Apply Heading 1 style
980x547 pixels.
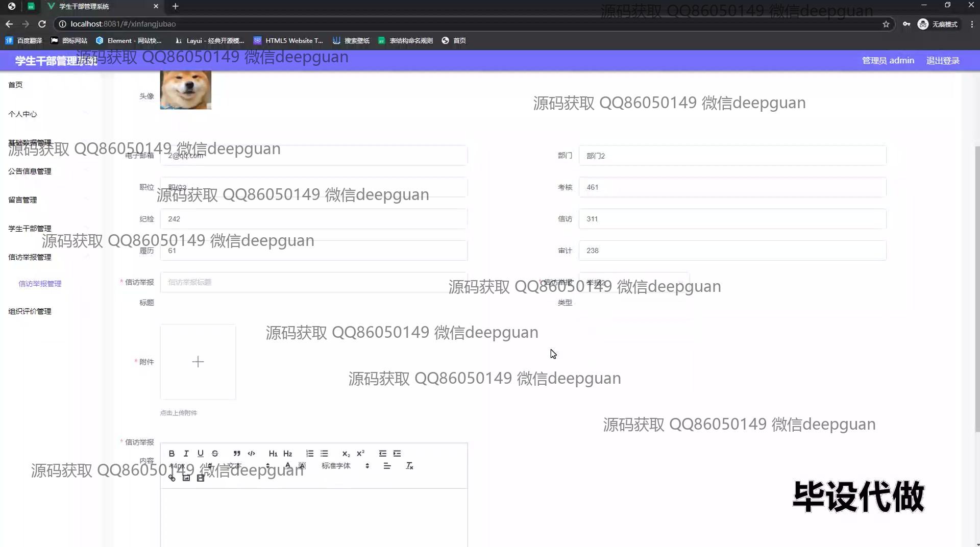[273, 453]
